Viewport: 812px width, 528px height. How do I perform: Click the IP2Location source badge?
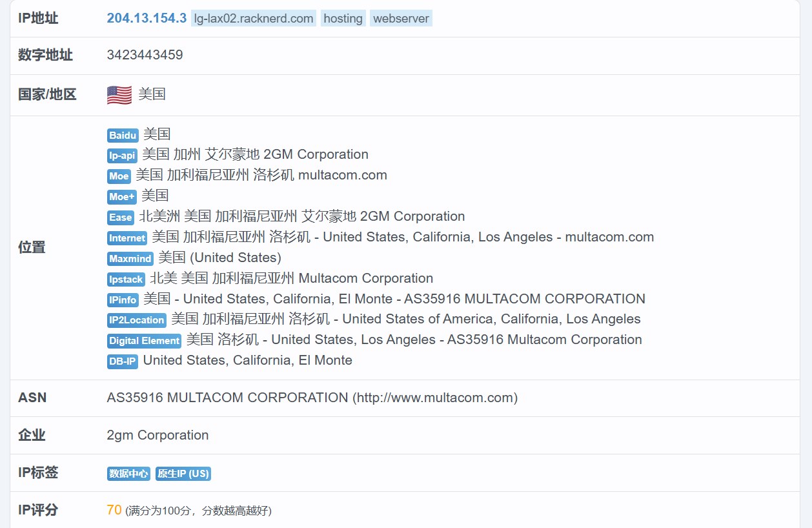(137, 320)
